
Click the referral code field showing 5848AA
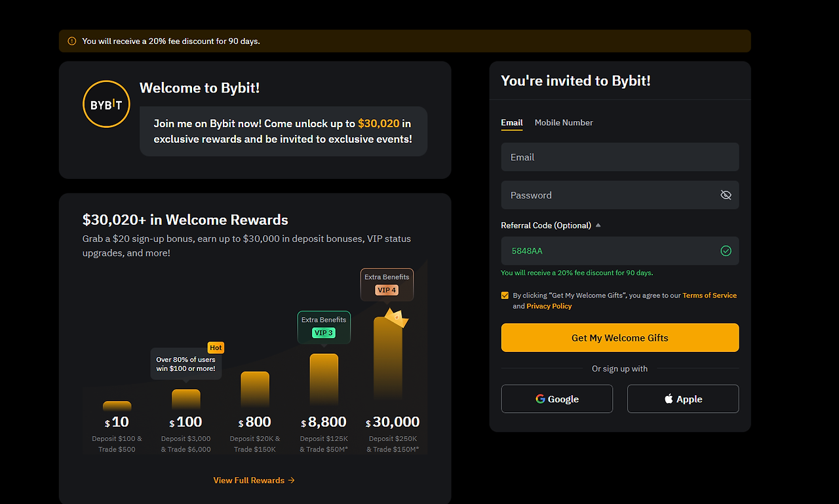pyautogui.click(x=620, y=251)
